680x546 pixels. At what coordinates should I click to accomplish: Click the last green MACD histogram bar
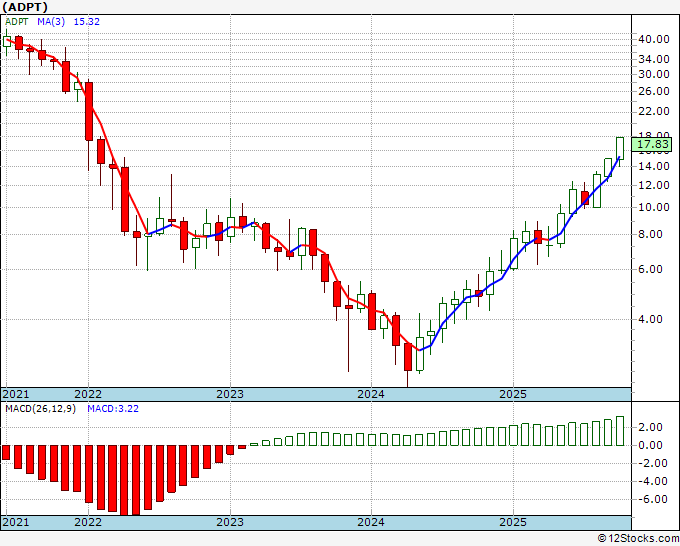pos(620,431)
